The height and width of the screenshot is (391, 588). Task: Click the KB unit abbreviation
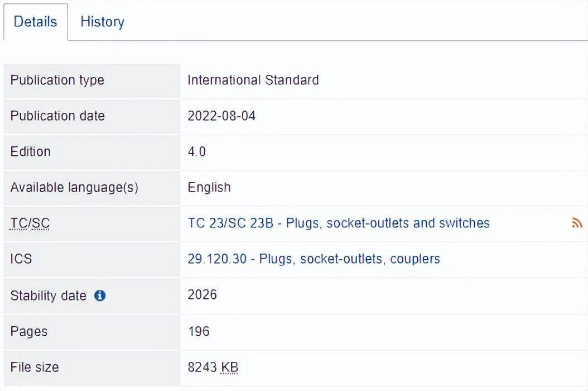pos(229,368)
